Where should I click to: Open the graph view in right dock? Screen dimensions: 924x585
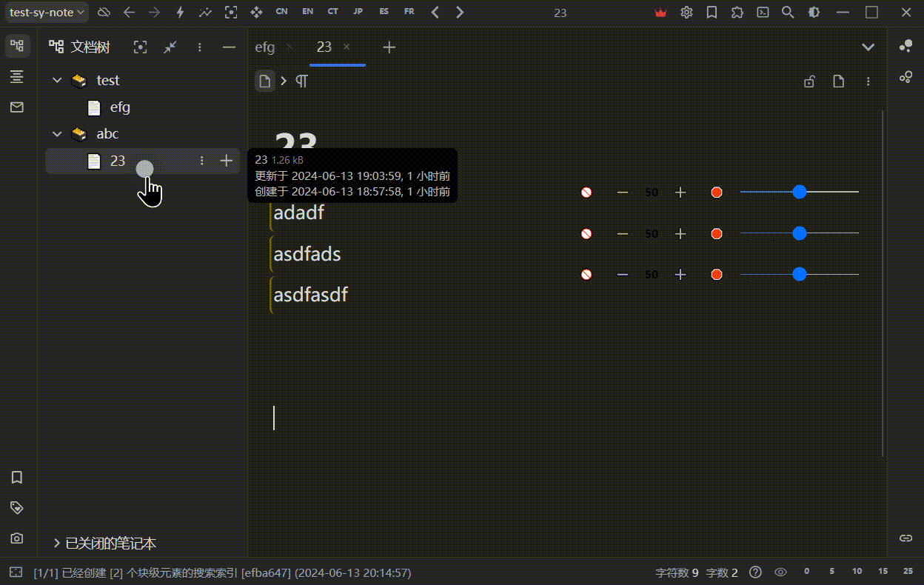[905, 46]
